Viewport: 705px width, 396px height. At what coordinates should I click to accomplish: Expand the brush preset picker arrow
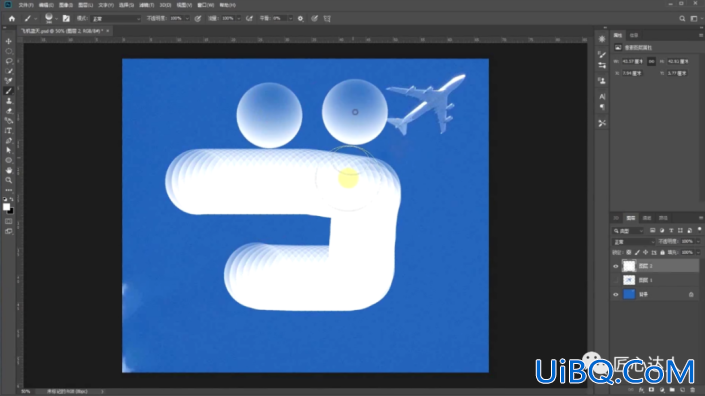pyautogui.click(x=56, y=19)
